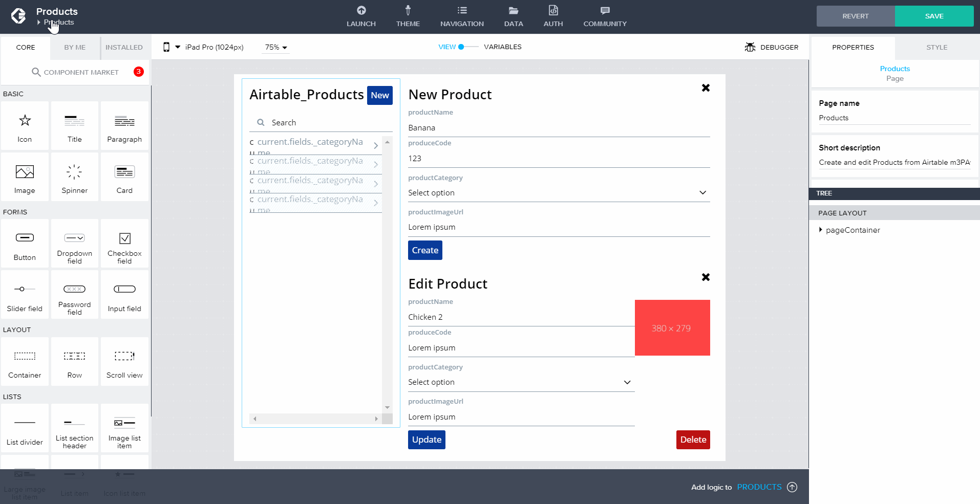The height and width of the screenshot is (504, 980).
Task: Select the Scroll view component
Action: (x=124, y=361)
